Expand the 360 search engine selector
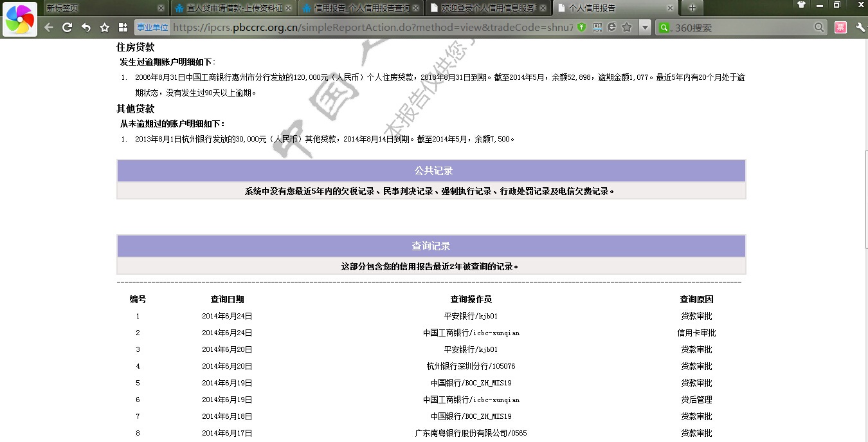Screen dimensions: 868x442 (664, 28)
